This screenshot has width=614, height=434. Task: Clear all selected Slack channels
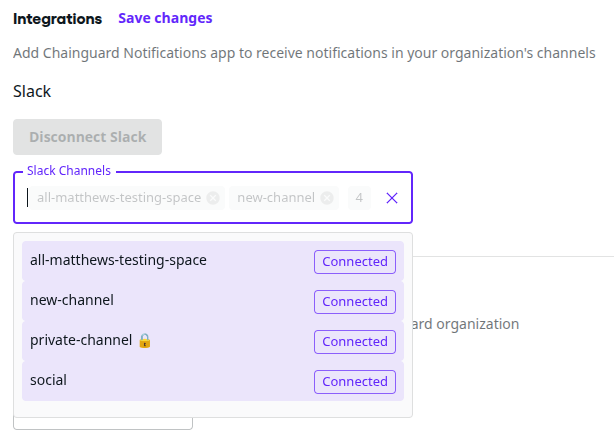(392, 198)
